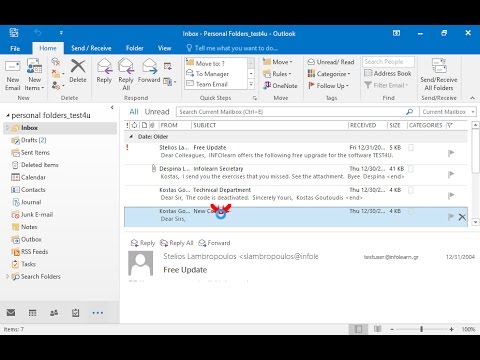Show Unread messages filter
This screenshot has height=360, width=480.
coord(157,112)
